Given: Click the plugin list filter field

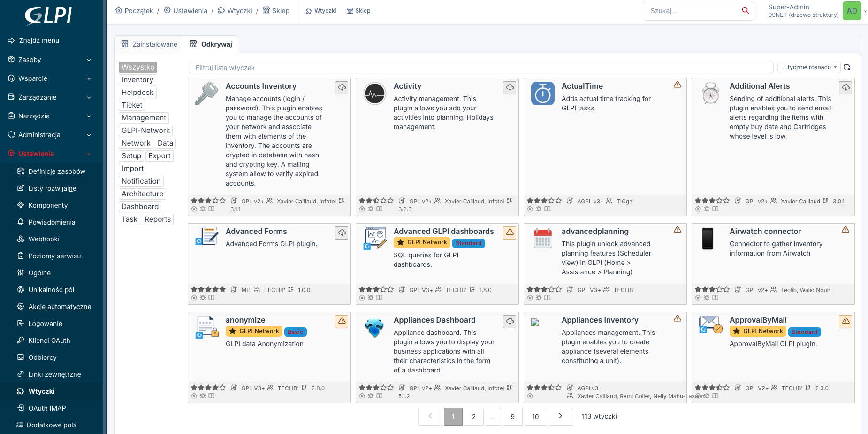Looking at the screenshot, I should (x=480, y=68).
